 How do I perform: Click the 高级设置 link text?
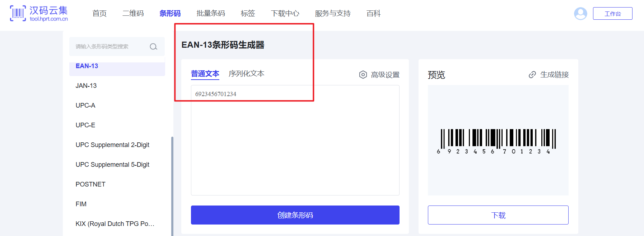pyautogui.click(x=385, y=75)
